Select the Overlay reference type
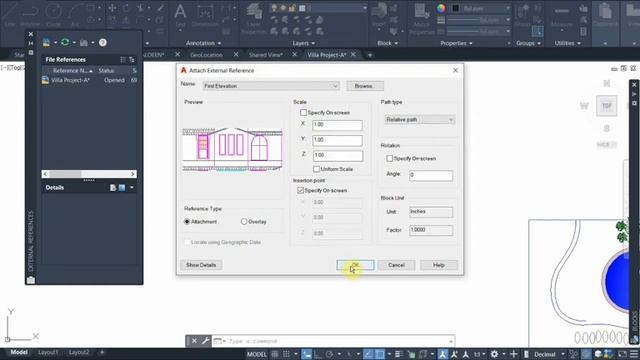The width and height of the screenshot is (640, 360). 244,222
